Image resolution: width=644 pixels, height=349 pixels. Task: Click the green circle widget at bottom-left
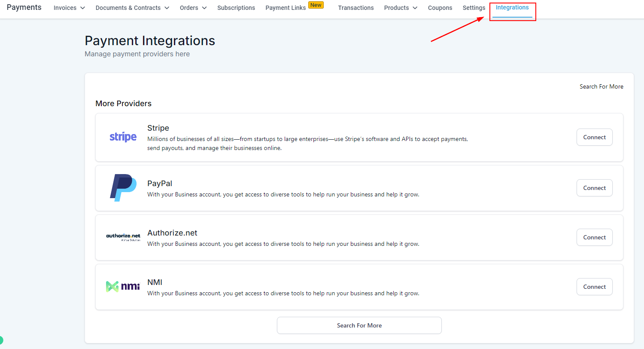1,340
